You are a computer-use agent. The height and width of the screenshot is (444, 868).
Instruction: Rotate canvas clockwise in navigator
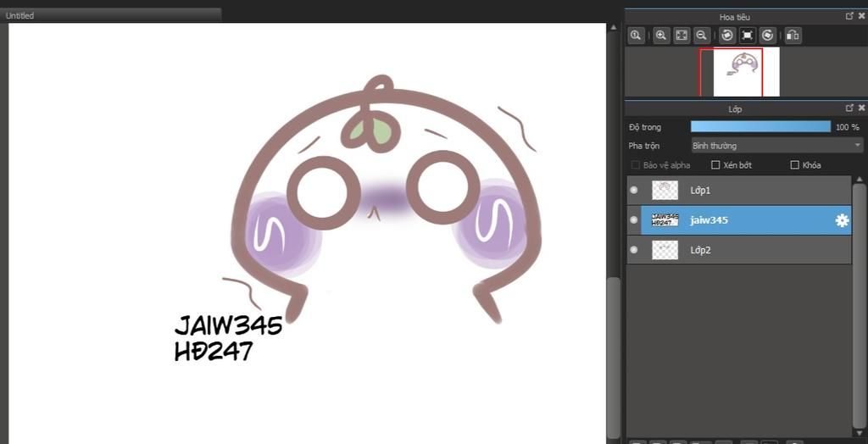pos(767,36)
